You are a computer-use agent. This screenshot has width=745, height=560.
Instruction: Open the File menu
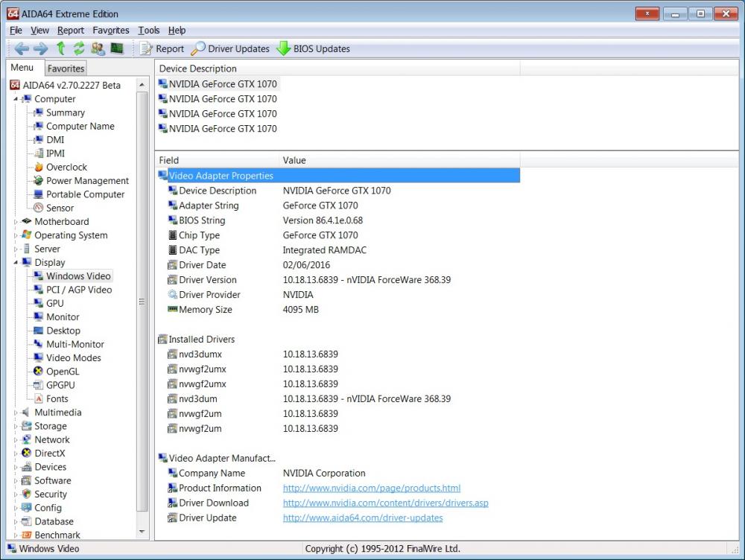pyautogui.click(x=16, y=31)
